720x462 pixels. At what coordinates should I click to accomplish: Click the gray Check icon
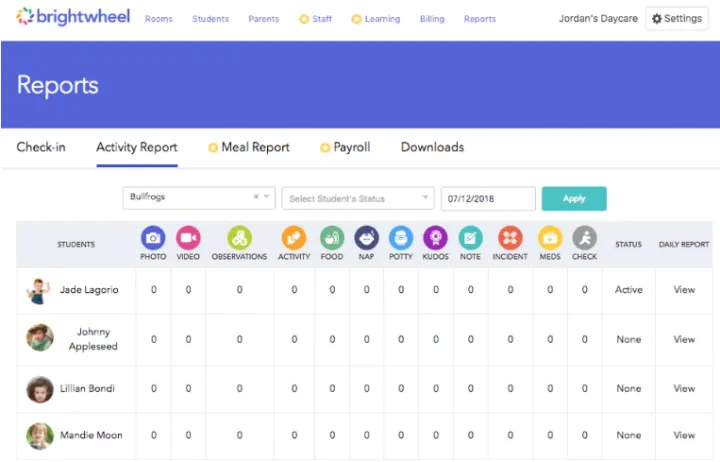click(585, 238)
